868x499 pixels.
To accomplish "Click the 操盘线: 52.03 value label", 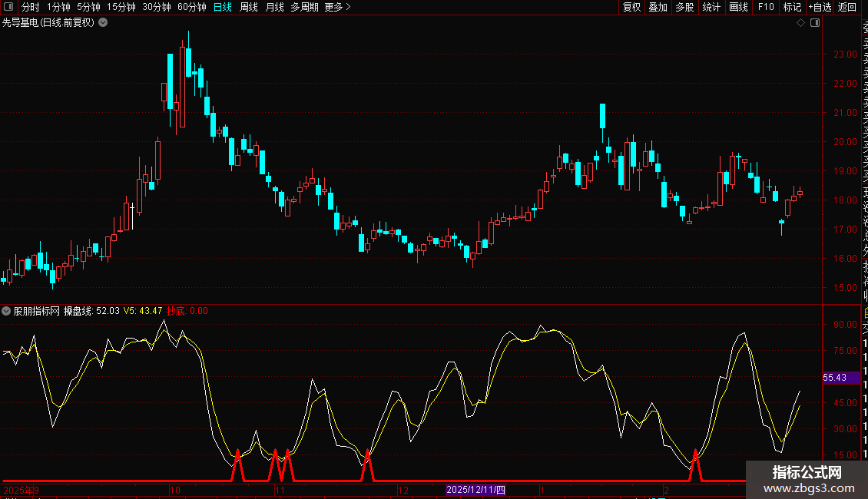I will pyautogui.click(x=91, y=311).
